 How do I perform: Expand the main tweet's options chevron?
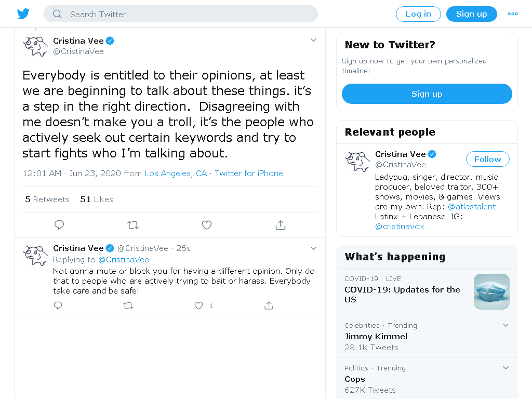point(313,40)
